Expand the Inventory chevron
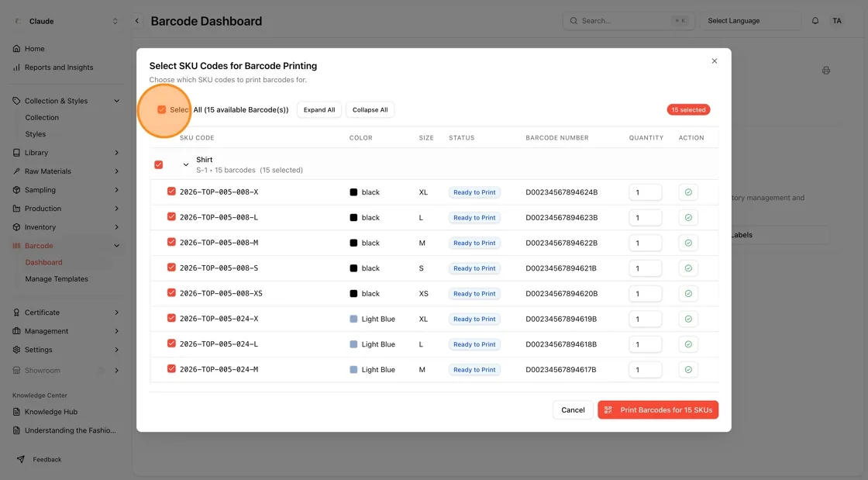 (x=117, y=227)
